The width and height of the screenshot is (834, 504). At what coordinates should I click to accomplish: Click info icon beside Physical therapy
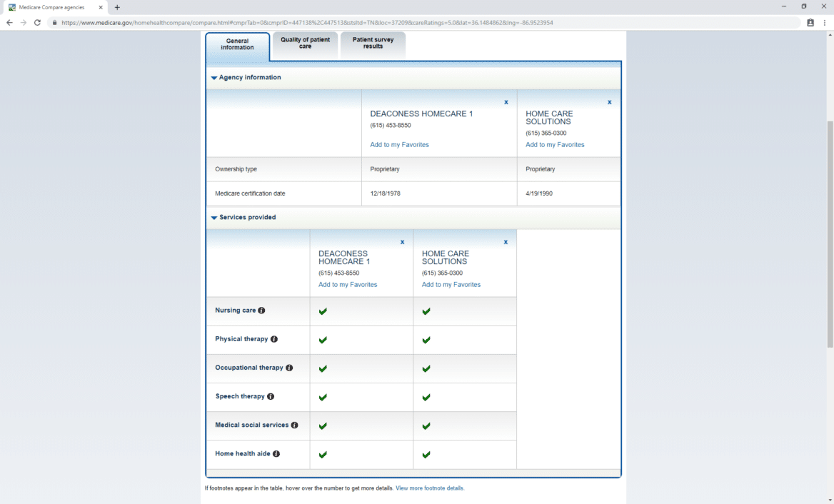pyautogui.click(x=274, y=339)
